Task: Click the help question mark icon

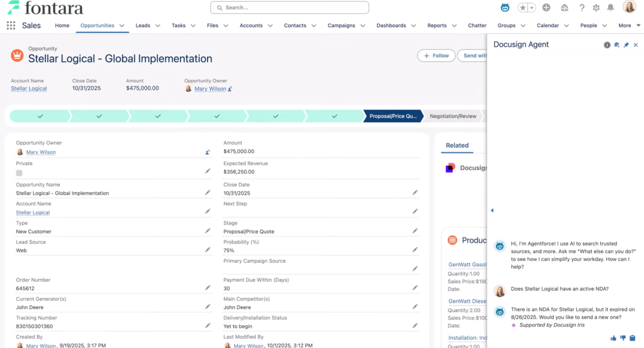Action: (x=582, y=8)
